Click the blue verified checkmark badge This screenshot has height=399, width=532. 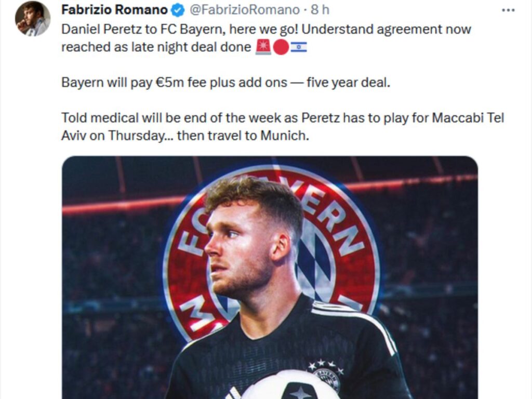click(x=177, y=10)
